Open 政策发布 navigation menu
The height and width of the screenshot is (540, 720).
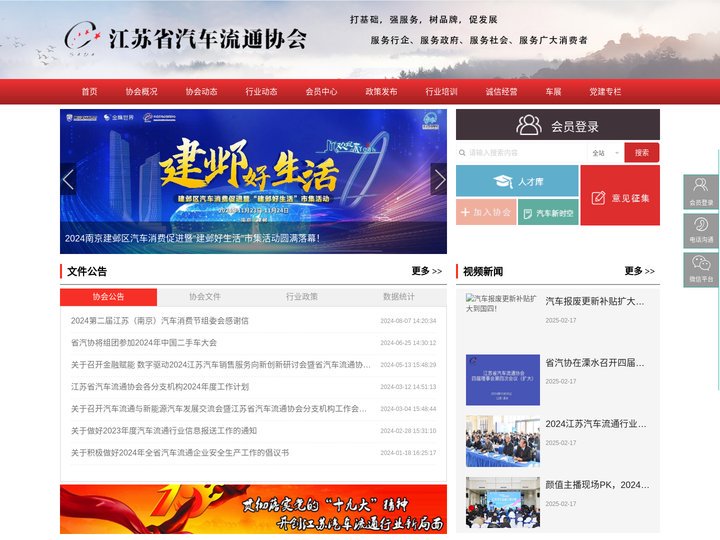click(x=381, y=91)
